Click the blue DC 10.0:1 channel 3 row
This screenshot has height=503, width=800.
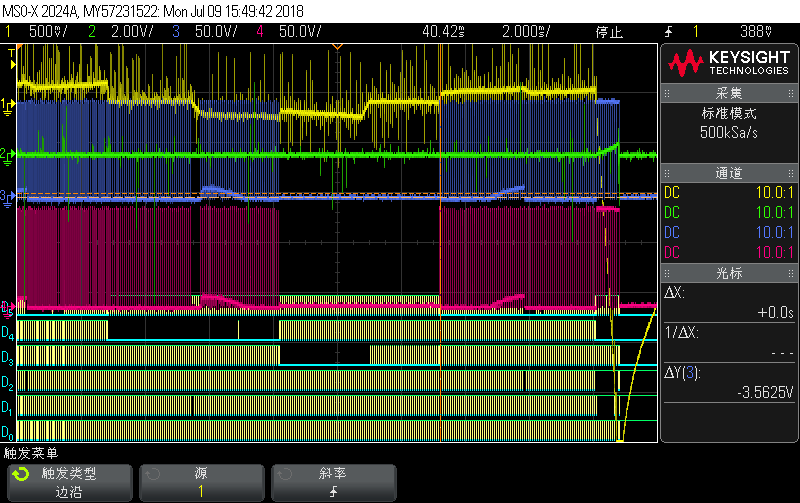pos(729,232)
